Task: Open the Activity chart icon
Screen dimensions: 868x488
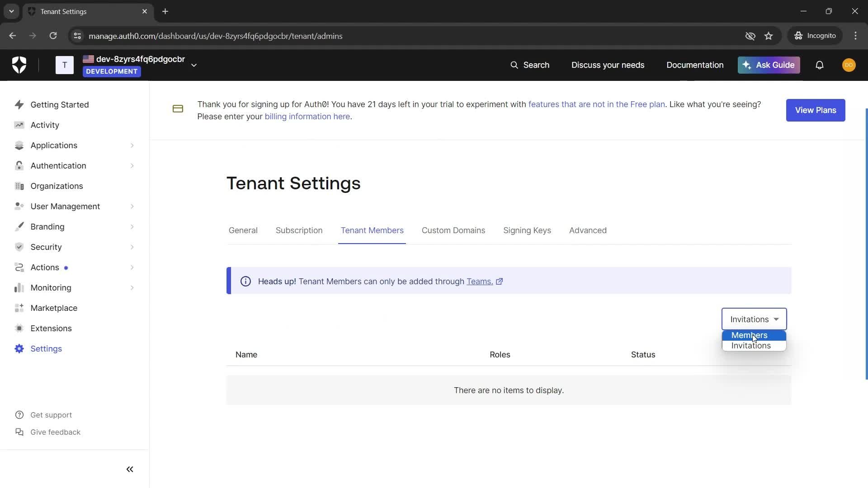Action: coord(19,125)
